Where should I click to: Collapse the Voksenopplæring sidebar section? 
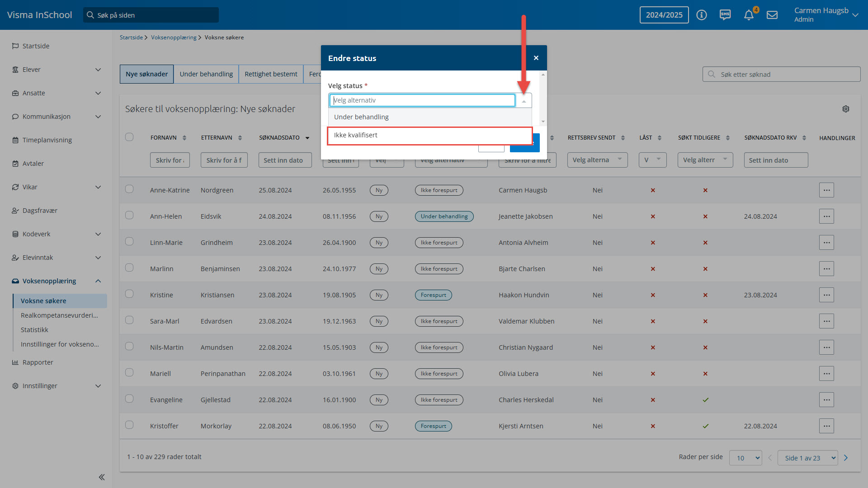(98, 281)
